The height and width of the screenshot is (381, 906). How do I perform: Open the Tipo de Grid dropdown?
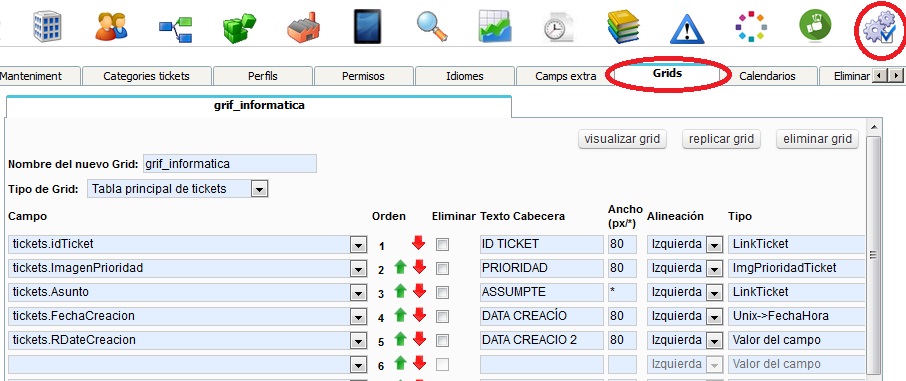pos(259,189)
